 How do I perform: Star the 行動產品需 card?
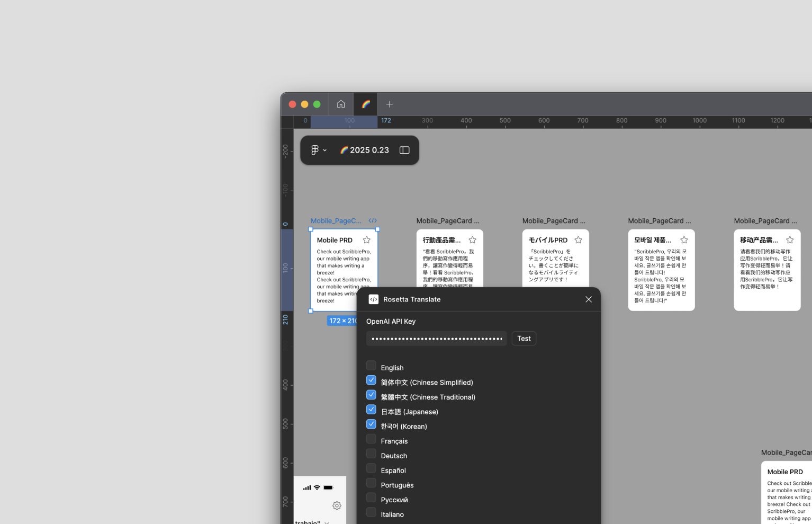click(473, 240)
